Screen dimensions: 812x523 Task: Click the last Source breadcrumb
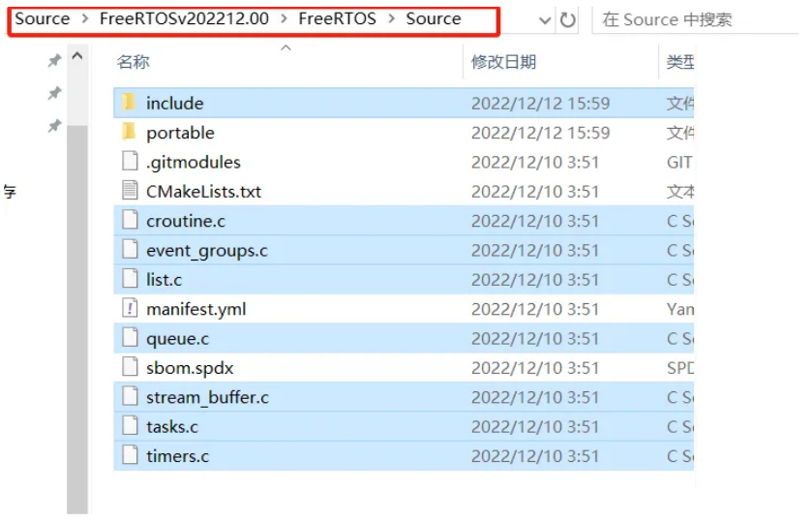(434, 18)
